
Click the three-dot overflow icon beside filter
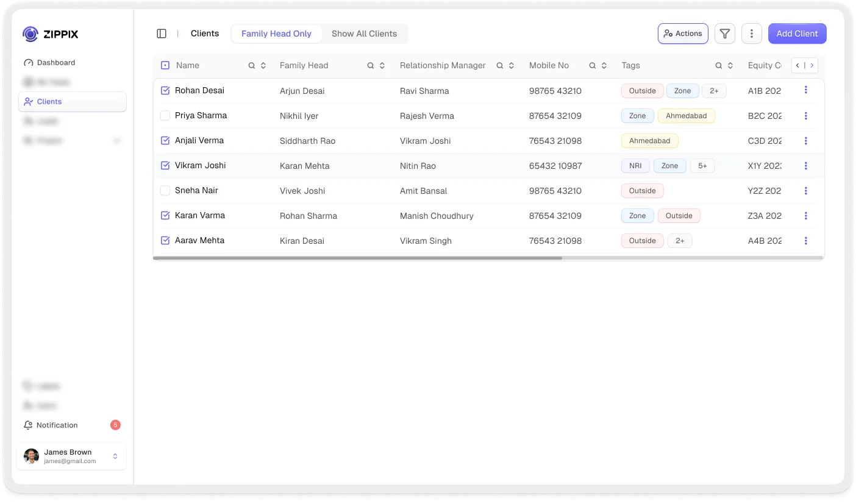pyautogui.click(x=751, y=34)
